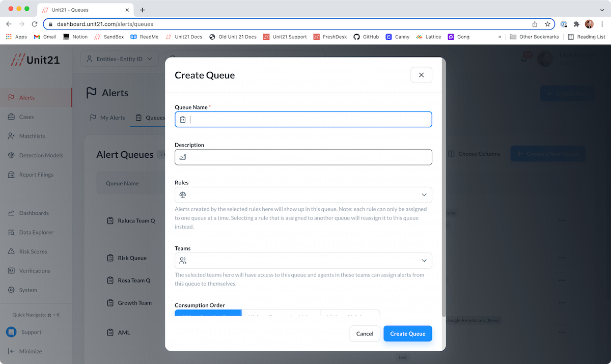Click the Chrome profile avatar
Image resolution: width=611 pixels, height=364 pixels.
[x=589, y=24]
